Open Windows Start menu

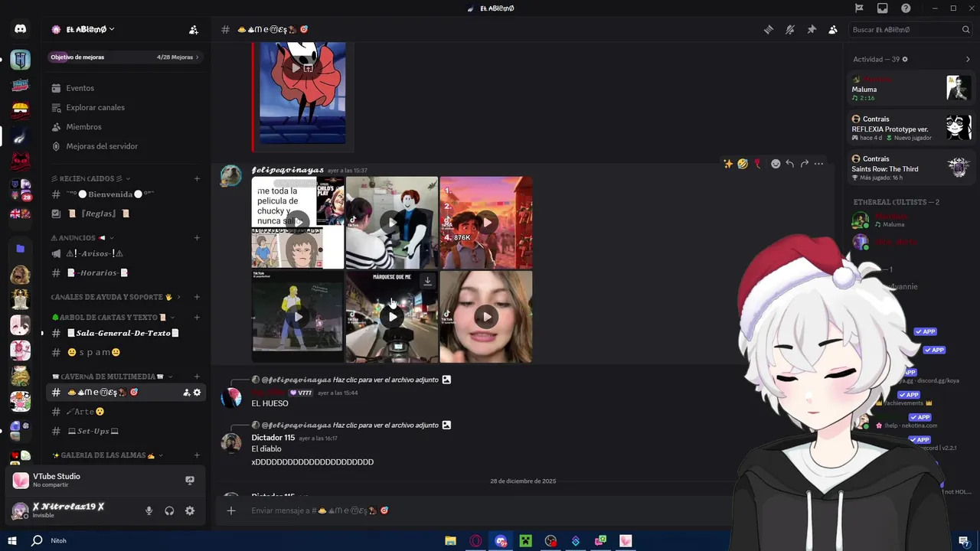point(12,541)
